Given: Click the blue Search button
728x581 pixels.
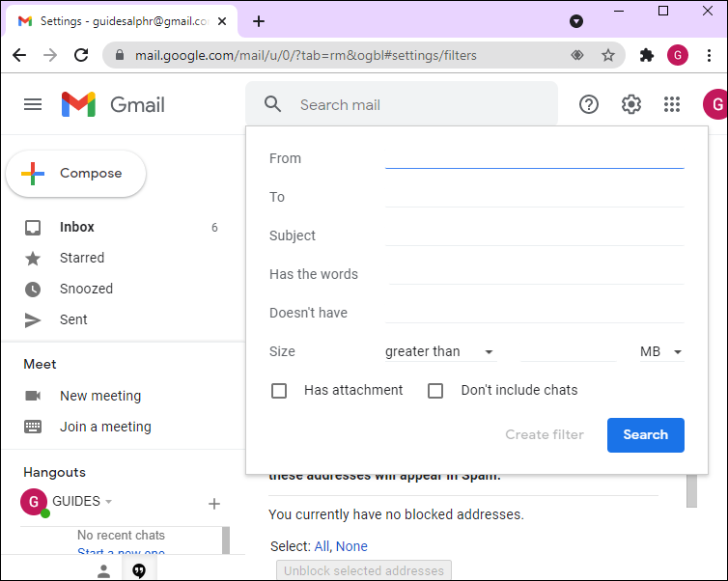Looking at the screenshot, I should click(x=645, y=435).
